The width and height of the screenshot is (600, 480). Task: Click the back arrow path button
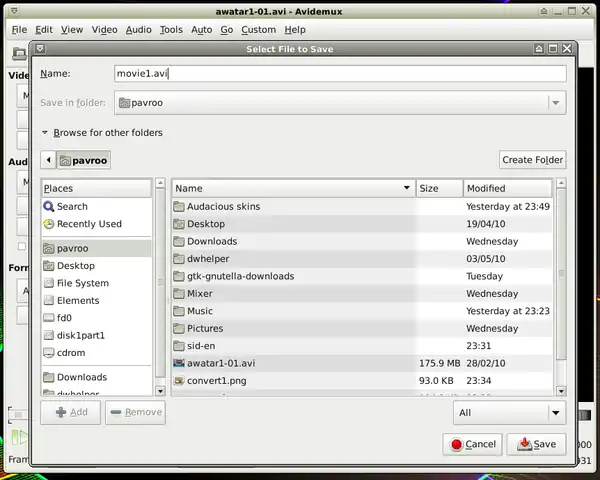48,160
